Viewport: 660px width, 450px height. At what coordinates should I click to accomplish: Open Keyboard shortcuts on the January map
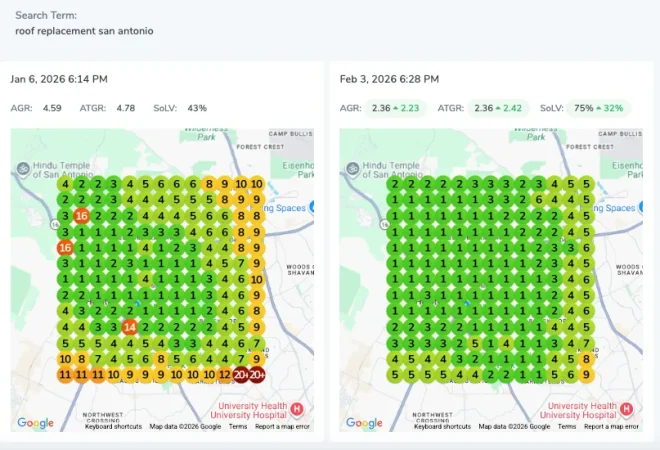pos(113,426)
